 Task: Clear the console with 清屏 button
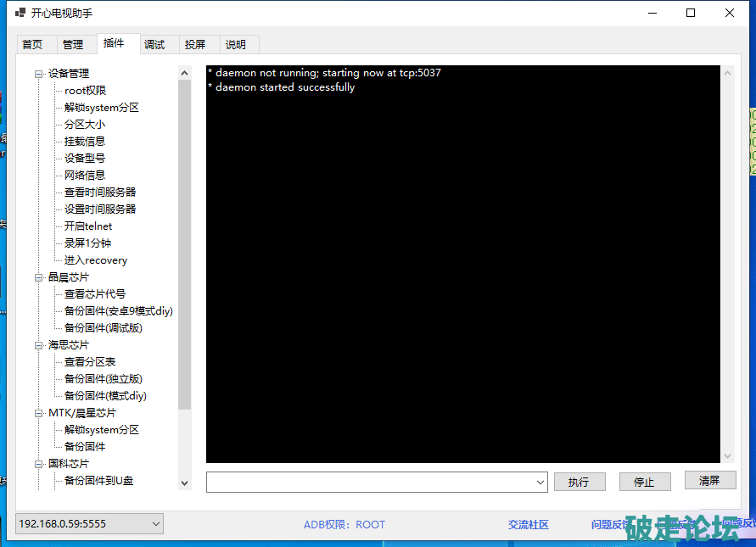(x=709, y=481)
